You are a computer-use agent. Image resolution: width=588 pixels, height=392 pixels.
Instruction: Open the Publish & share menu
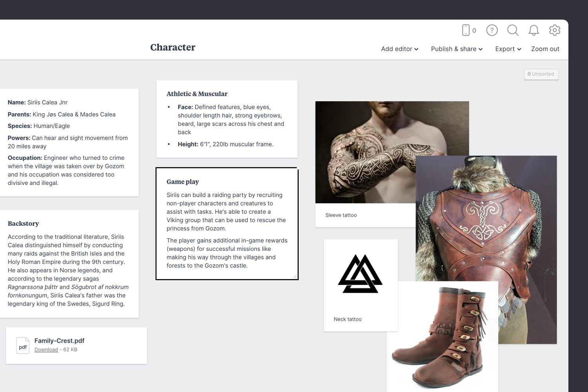coord(457,49)
